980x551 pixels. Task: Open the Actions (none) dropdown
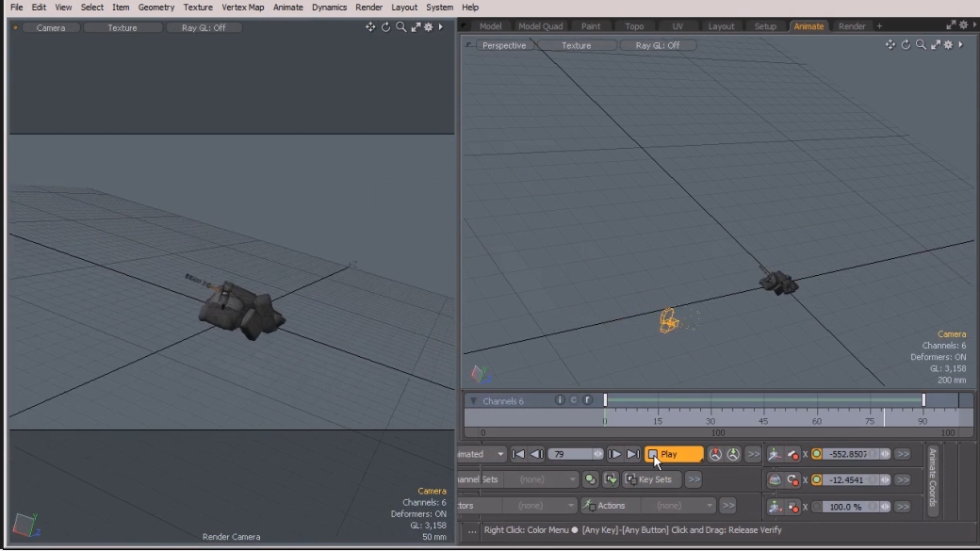click(679, 506)
